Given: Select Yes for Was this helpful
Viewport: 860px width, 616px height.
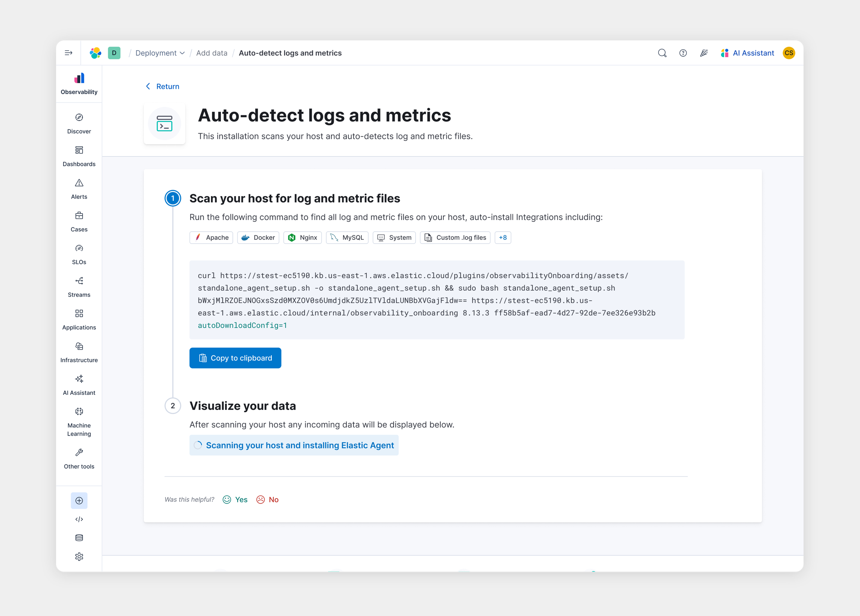Looking at the screenshot, I should (235, 499).
